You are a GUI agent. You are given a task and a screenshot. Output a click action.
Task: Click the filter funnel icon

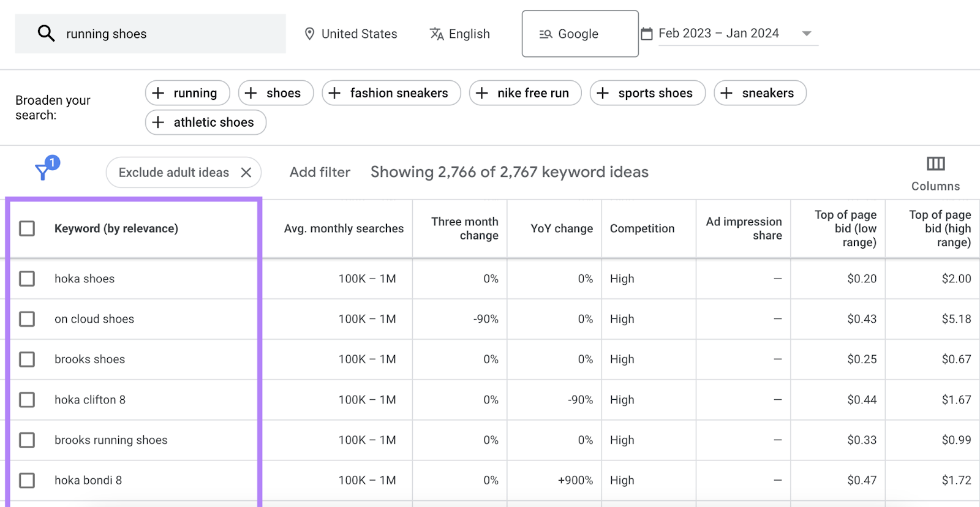point(42,172)
